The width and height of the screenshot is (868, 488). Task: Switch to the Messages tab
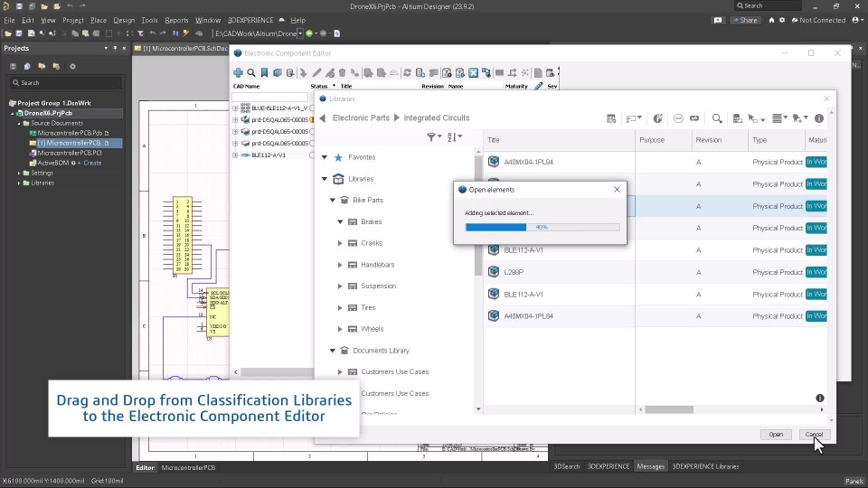650,466
